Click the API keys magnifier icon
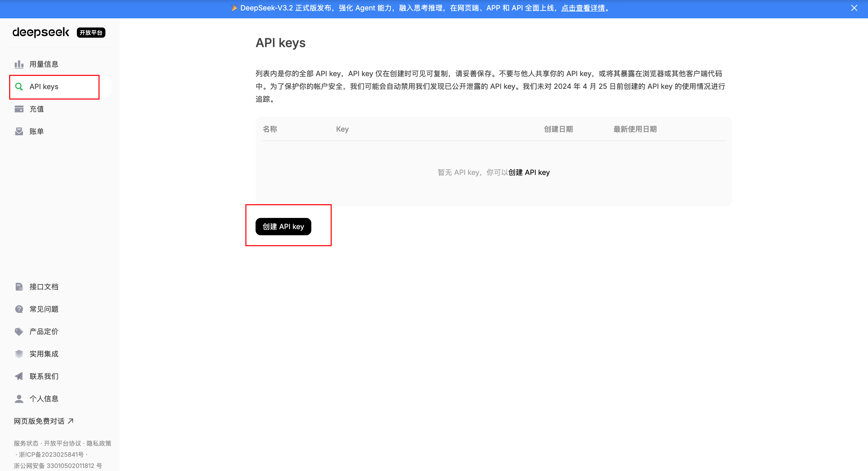Viewport: 868px width, 471px height. point(19,87)
